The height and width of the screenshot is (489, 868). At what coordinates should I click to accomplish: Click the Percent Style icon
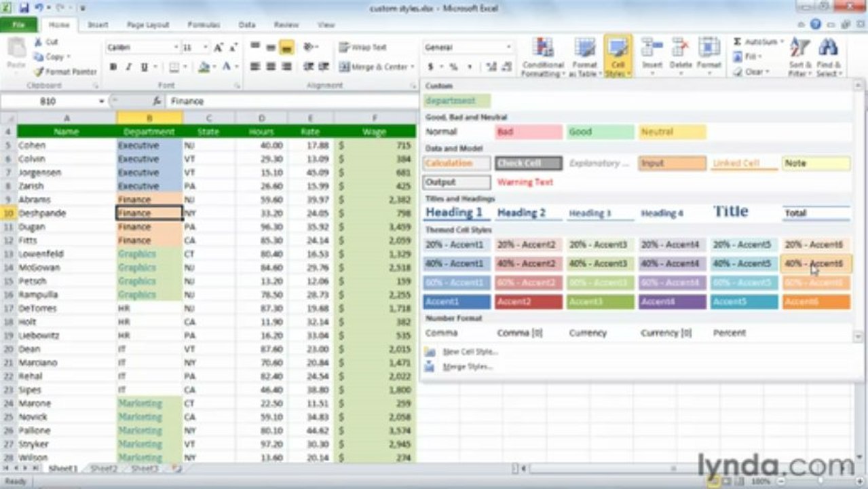click(x=453, y=67)
